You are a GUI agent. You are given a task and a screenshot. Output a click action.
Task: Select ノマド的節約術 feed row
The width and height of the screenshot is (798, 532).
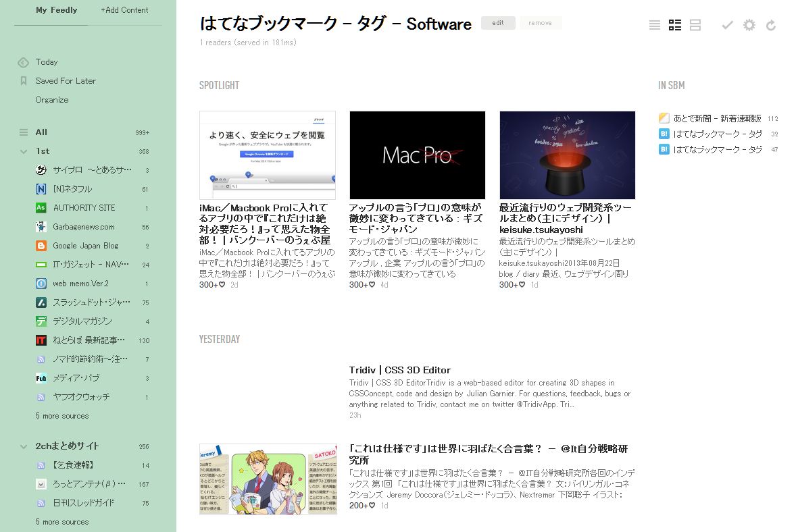click(92, 359)
